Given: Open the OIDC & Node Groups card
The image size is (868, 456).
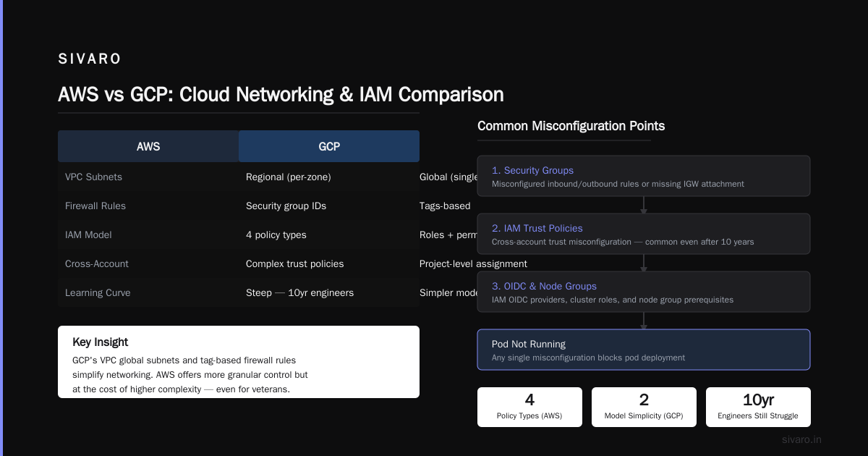Looking at the screenshot, I should point(644,292).
